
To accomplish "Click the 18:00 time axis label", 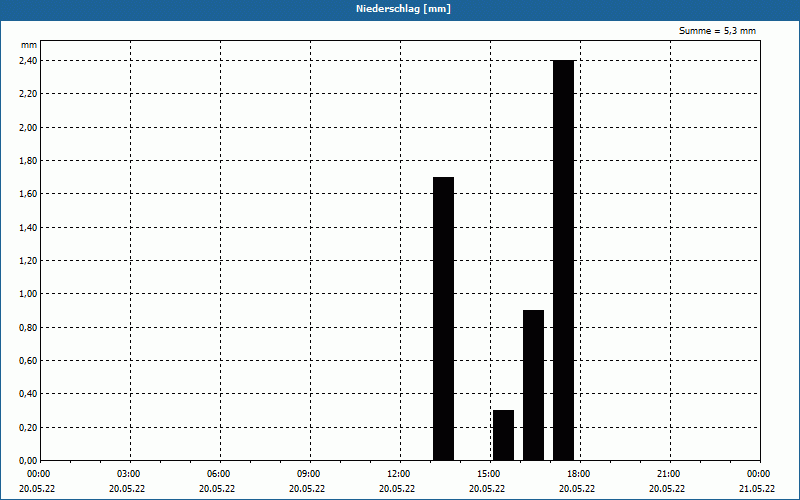I will (x=579, y=474).
